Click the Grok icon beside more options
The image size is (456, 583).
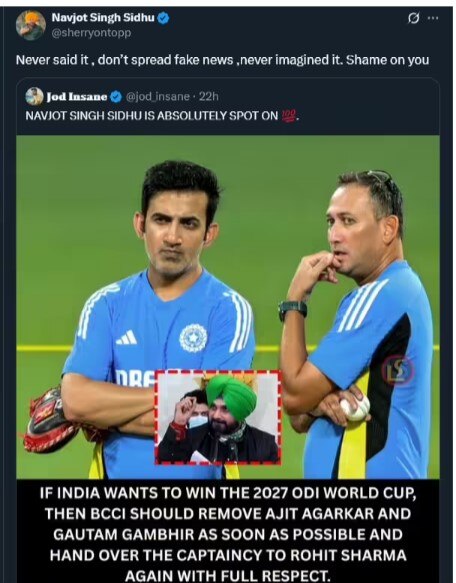[x=413, y=18]
